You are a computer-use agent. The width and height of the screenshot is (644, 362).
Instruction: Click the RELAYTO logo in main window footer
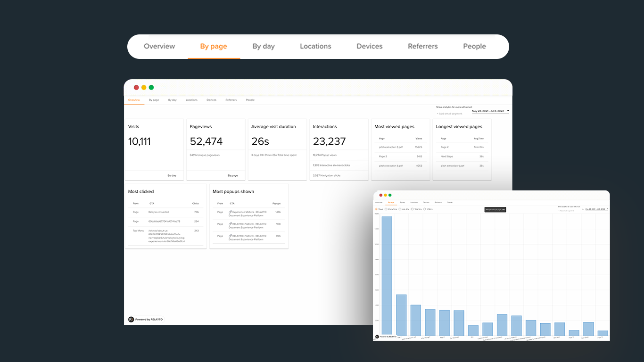131,319
